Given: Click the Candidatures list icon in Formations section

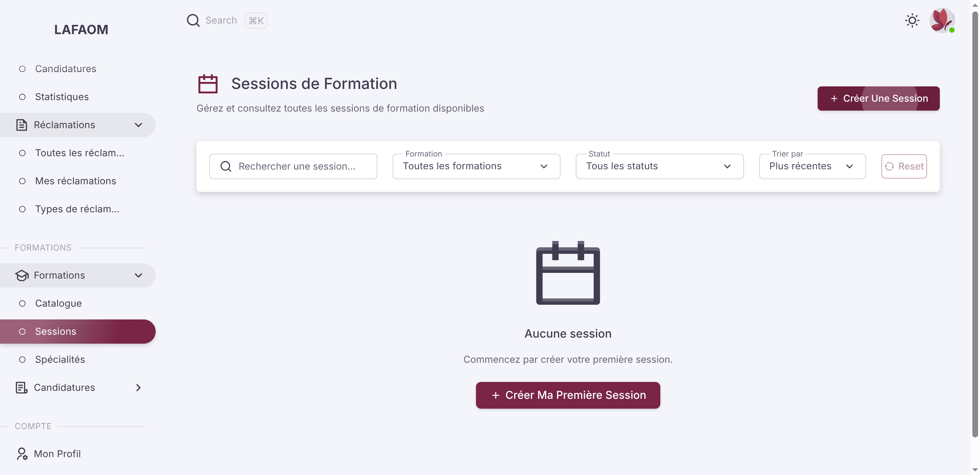Looking at the screenshot, I should click(22, 387).
